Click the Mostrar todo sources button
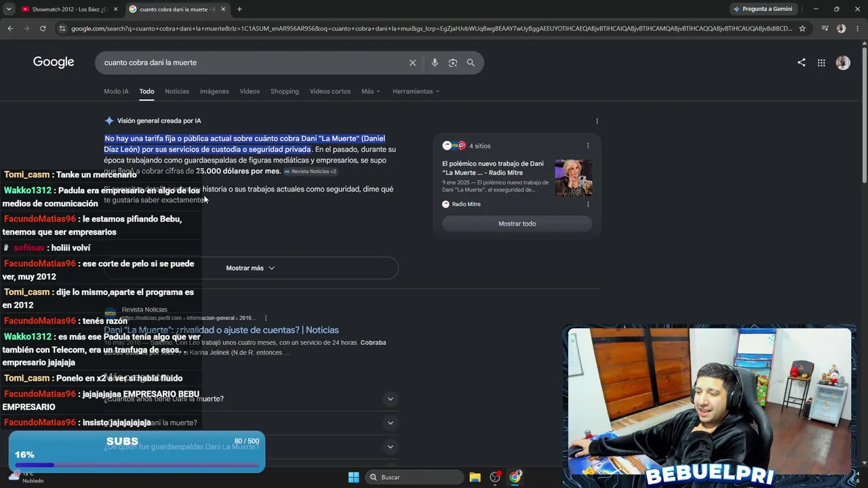Screen dimensions: 868x488 [x=517, y=224]
